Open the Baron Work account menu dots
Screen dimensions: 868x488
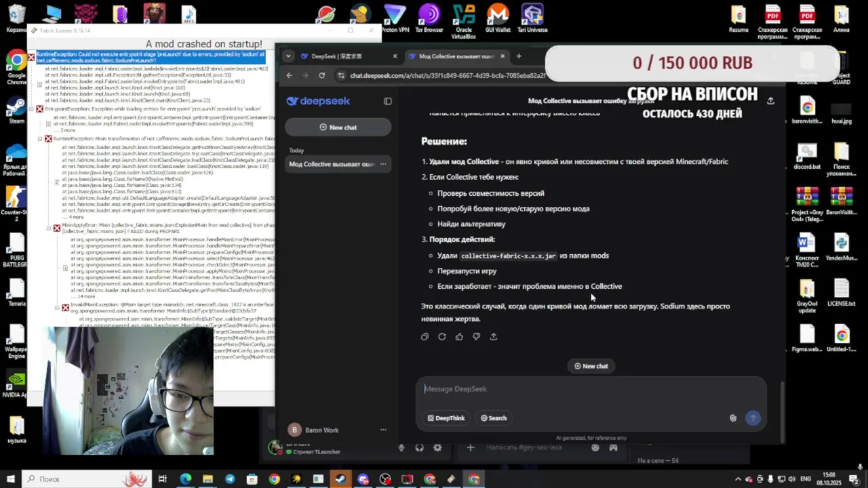pos(383,430)
